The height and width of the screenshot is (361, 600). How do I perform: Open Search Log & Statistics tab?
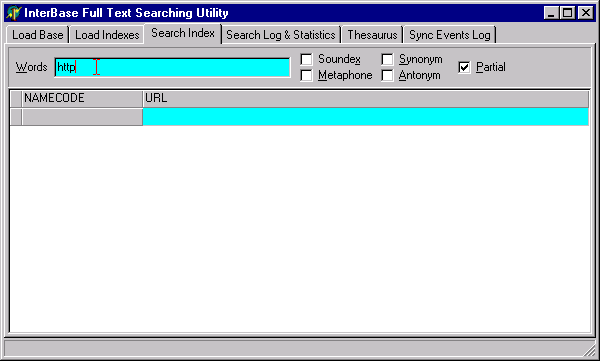tap(281, 35)
